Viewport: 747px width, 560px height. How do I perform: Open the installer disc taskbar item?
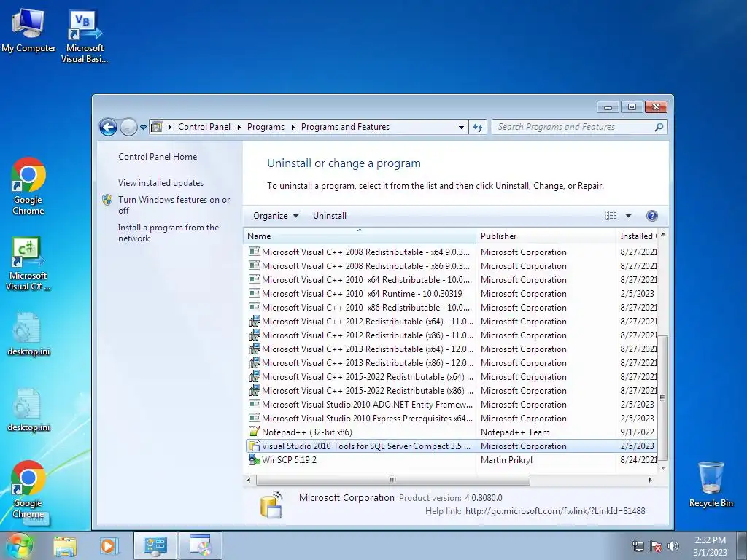coord(201,545)
